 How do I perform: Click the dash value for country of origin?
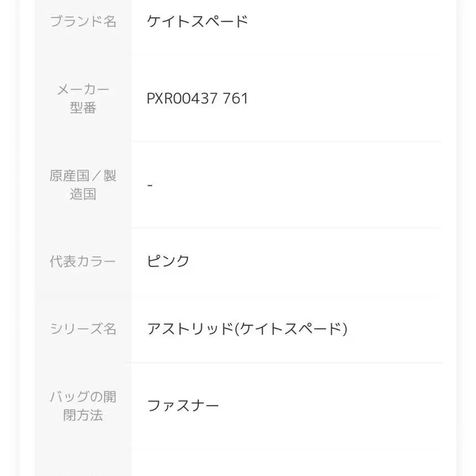tap(150, 185)
